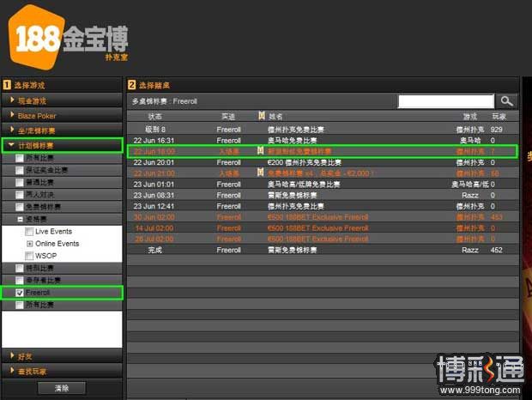Expand the Blaze Poker section
The height and width of the screenshot is (400, 532).
pyautogui.click(x=62, y=115)
